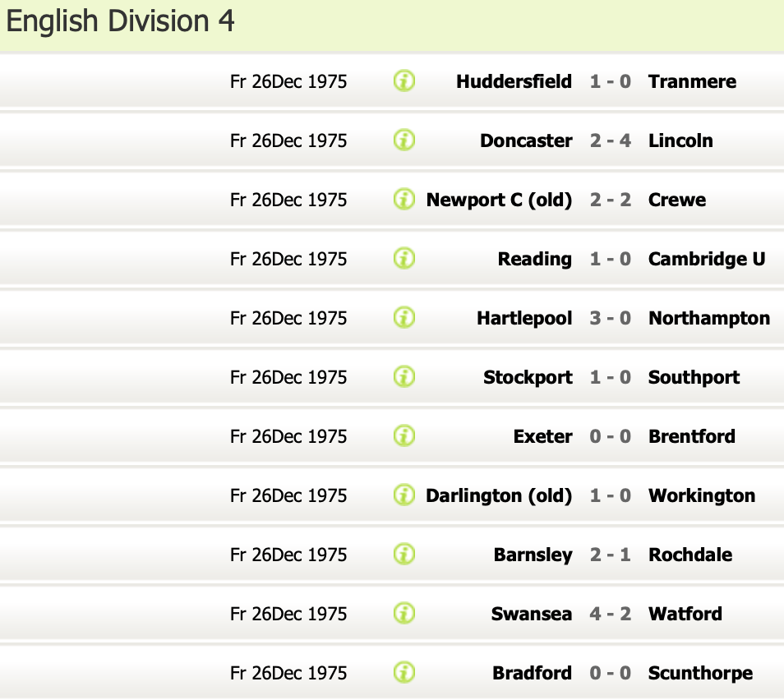Image resolution: width=784 pixels, height=700 pixels.
Task: Click the Lincoln team name
Action: tap(680, 140)
